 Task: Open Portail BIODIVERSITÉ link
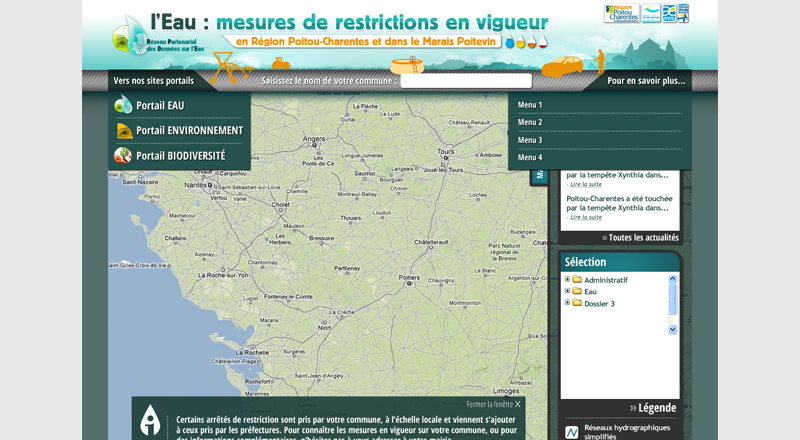coord(181,156)
